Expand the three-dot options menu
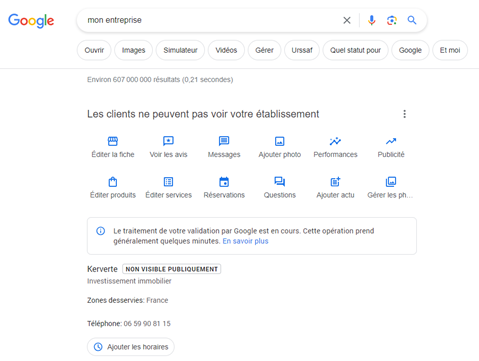Image resolution: width=479 pixels, height=361 pixels. pos(404,114)
